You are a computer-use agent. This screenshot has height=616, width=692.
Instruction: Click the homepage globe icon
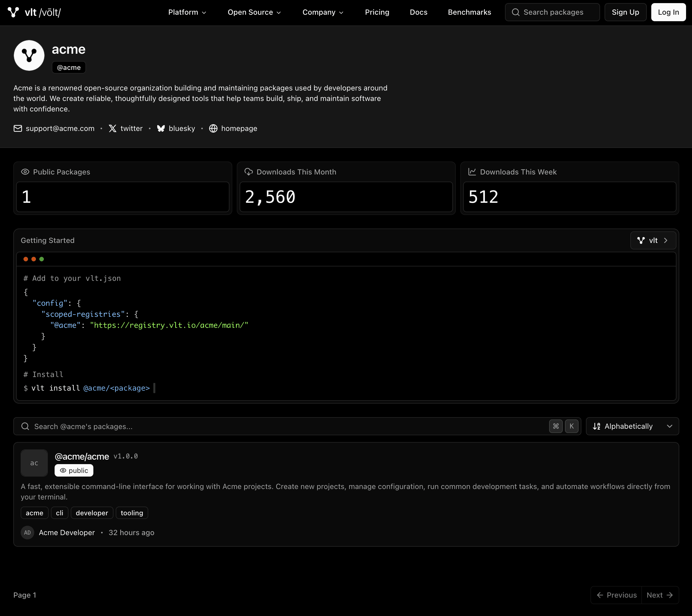[x=213, y=129]
